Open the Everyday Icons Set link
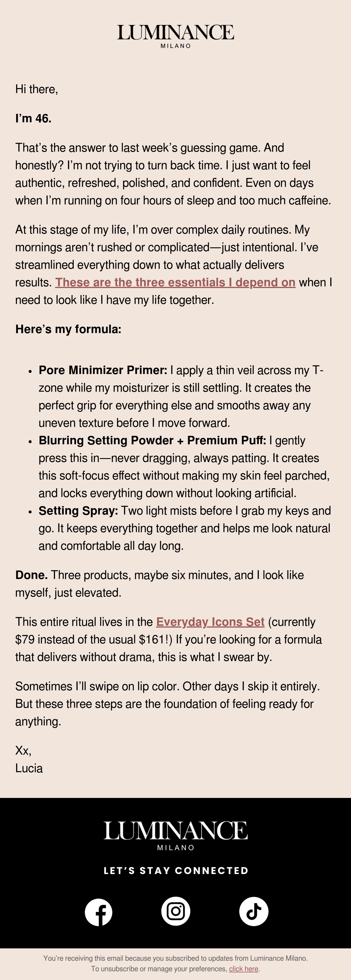The height and width of the screenshot is (980, 351). tap(210, 622)
